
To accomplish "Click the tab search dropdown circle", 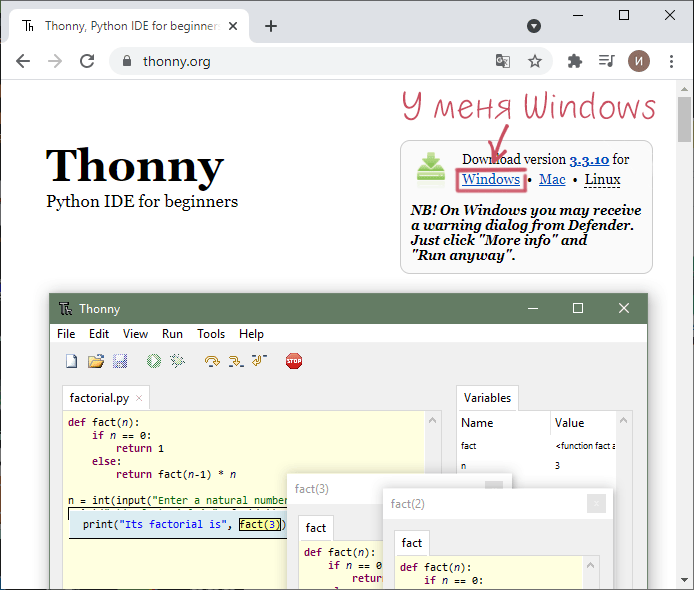I will tap(534, 26).
